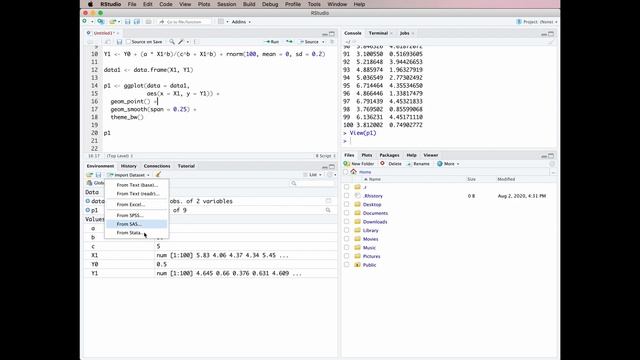This screenshot has height=360, width=640.
Task: Open the List view mode dropdown
Action: tap(313, 175)
